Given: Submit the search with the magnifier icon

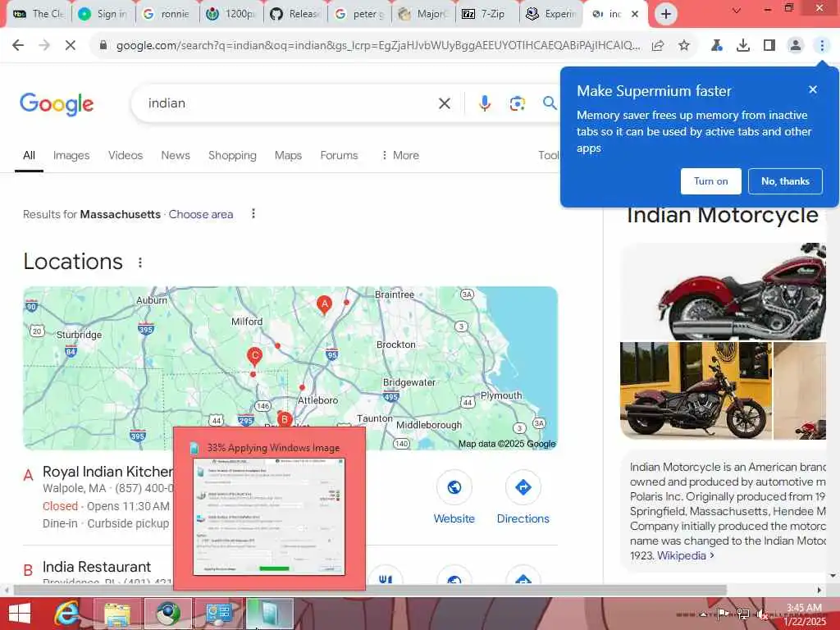Looking at the screenshot, I should tap(550, 103).
